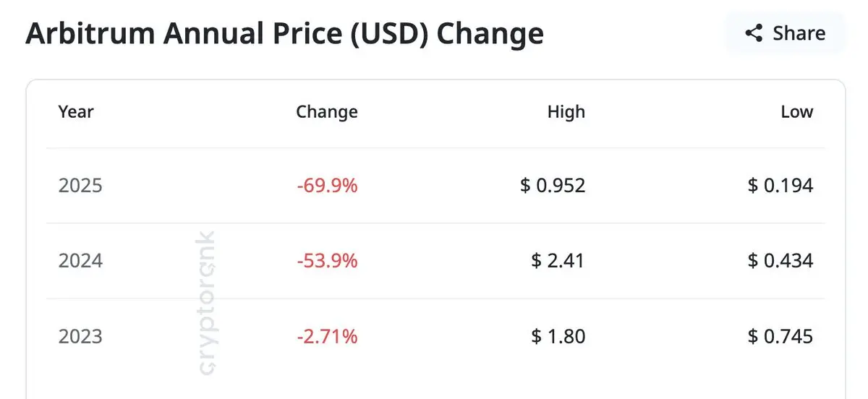Select the $ 2.41 high price
The width and height of the screenshot is (868, 399).
(558, 260)
